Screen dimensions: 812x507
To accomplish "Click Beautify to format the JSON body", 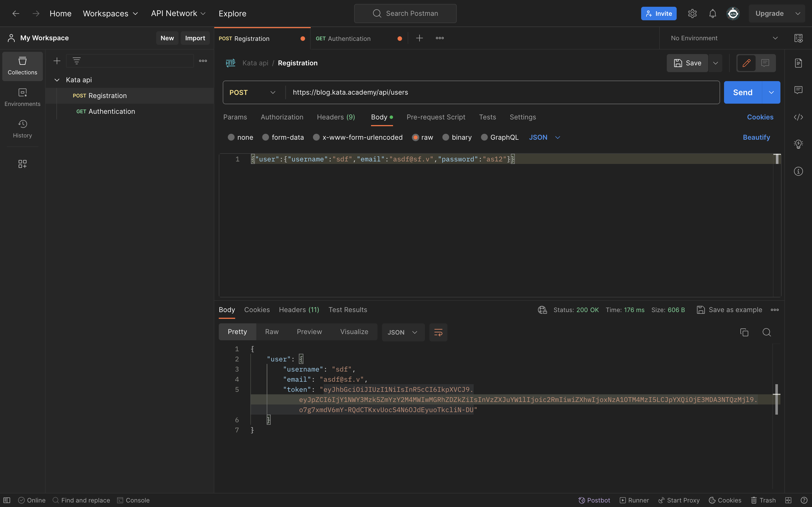I will tap(756, 137).
